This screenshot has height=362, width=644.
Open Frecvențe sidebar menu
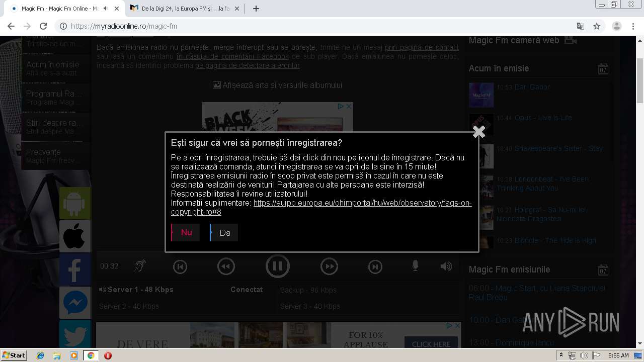pos(56,156)
